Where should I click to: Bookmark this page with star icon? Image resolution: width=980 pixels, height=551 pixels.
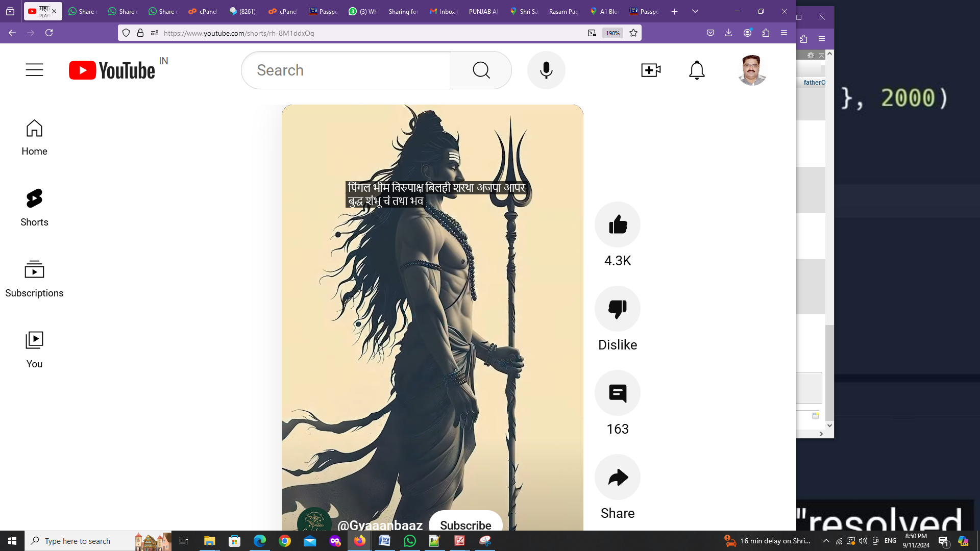pyautogui.click(x=633, y=33)
